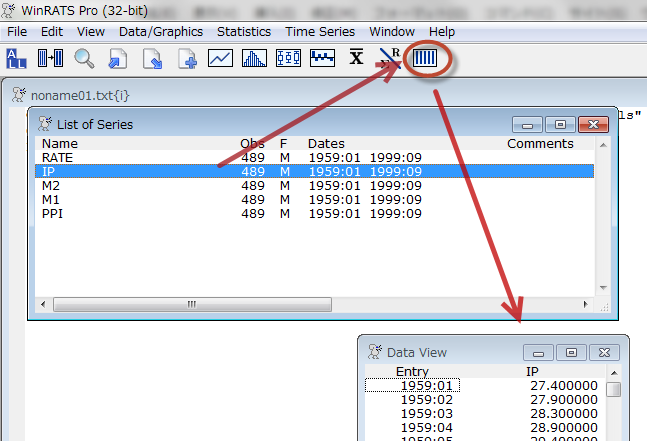647x441 pixels.
Task: Click the Time Series Graph line icon
Action: [220, 58]
